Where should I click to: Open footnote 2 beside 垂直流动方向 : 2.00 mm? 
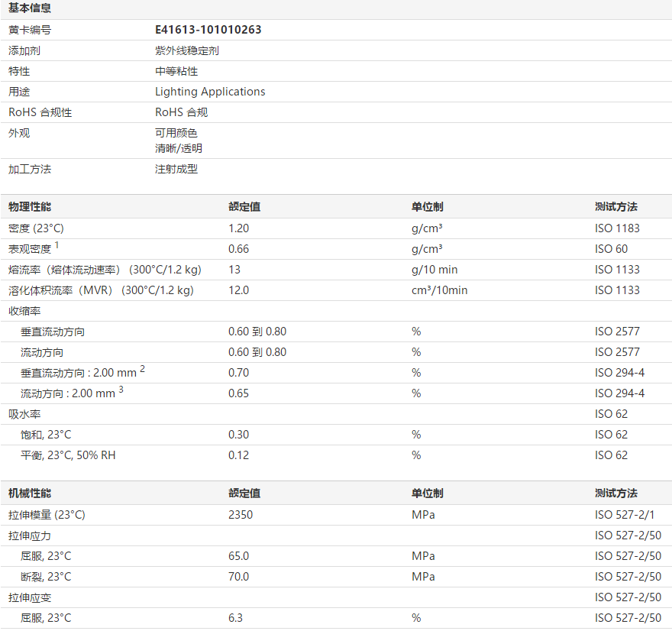click(142, 369)
